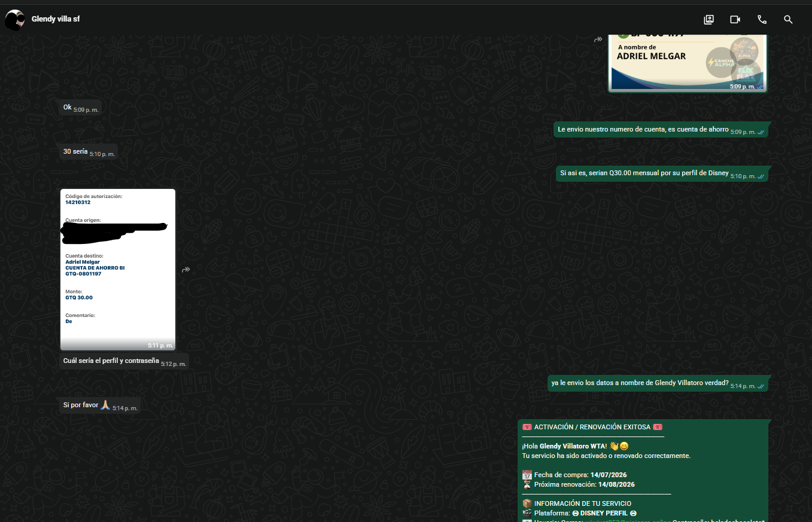The height and width of the screenshot is (522, 812).
Task: Select the "30 sería" message
Action: pyautogui.click(x=88, y=152)
